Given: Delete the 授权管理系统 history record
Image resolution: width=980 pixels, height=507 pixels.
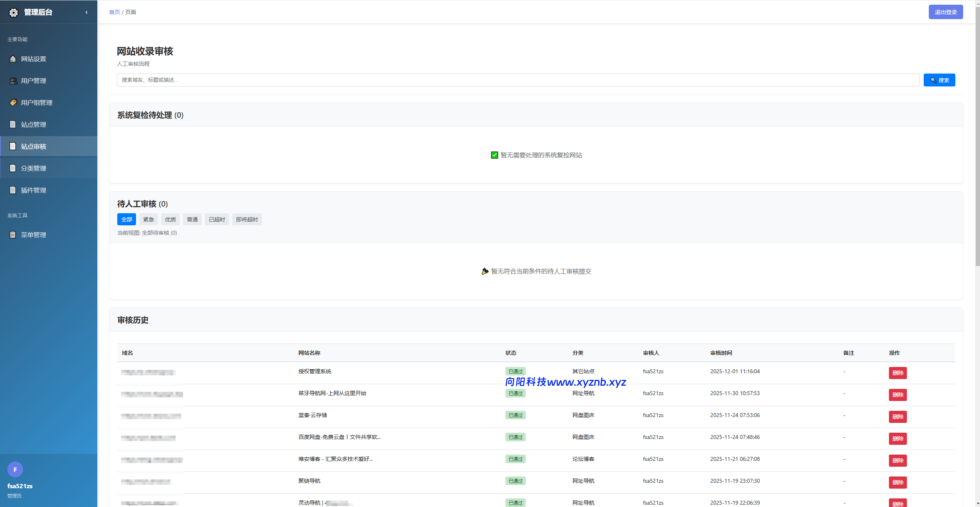Looking at the screenshot, I should 898,373.
